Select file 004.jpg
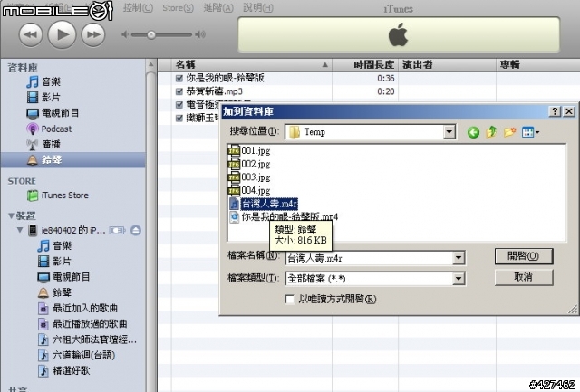This screenshot has height=392, width=580. pos(249,191)
